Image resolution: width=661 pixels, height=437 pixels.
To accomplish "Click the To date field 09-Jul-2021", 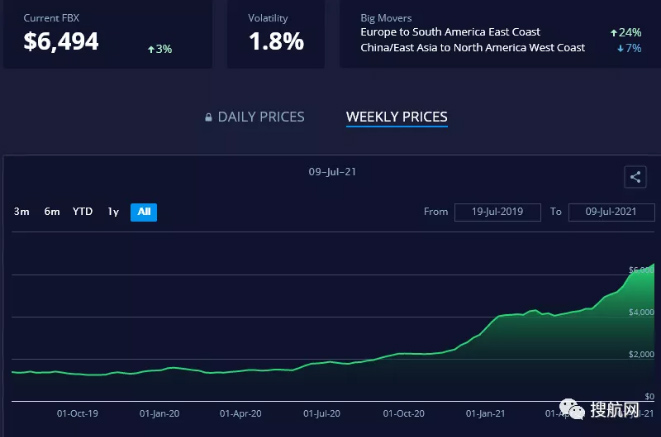I will pos(610,212).
